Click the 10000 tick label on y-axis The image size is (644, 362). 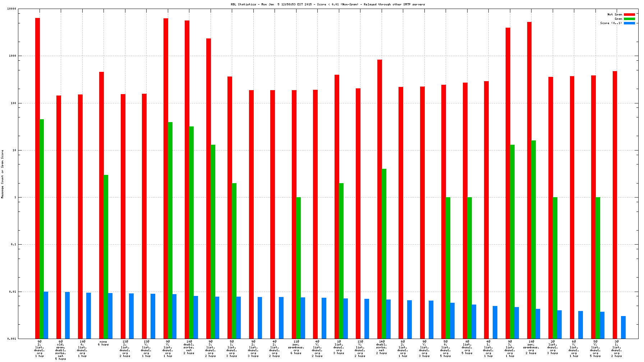click(x=12, y=9)
